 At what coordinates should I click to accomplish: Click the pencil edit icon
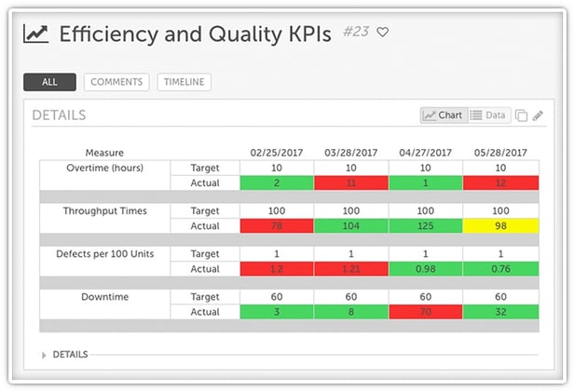538,115
